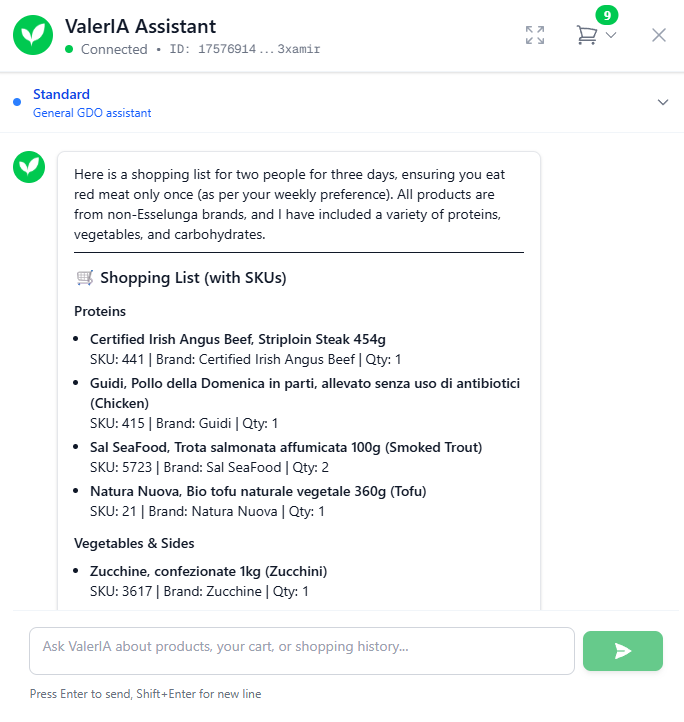Send the message with green arrow button
The height and width of the screenshot is (722, 684).
tap(622, 651)
